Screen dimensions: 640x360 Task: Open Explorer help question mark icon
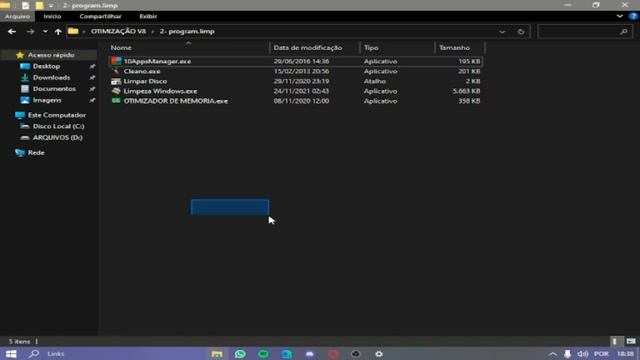[x=633, y=16]
